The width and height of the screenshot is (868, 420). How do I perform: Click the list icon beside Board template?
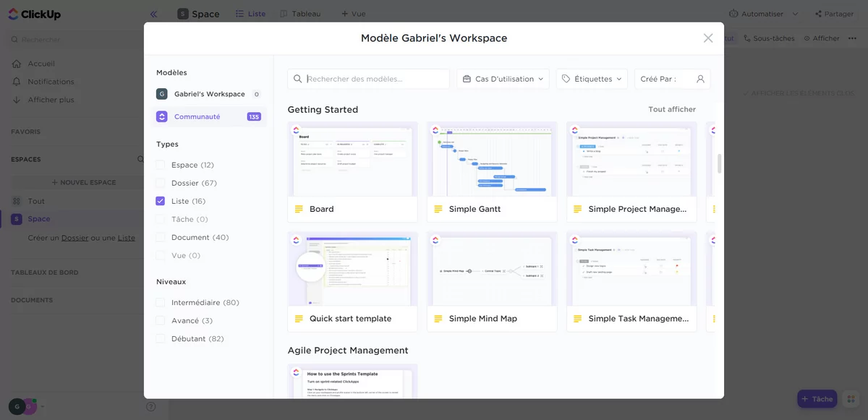299,209
